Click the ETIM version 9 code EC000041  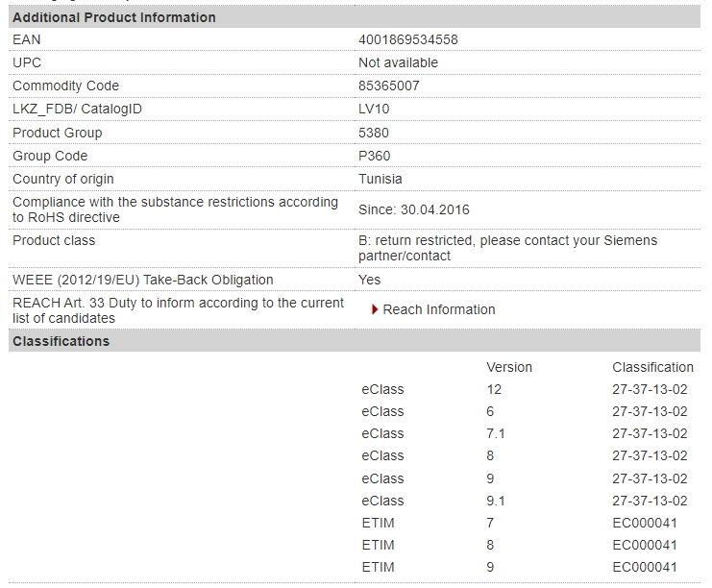[645, 568]
